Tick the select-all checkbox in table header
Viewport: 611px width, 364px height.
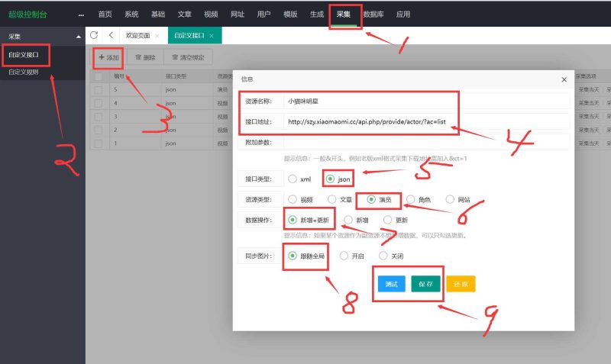(x=97, y=76)
